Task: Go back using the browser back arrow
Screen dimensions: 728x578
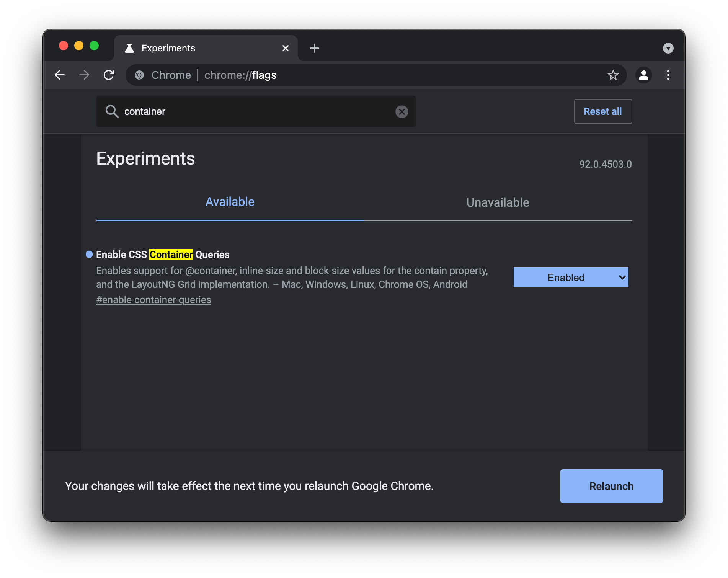Action: click(x=60, y=75)
